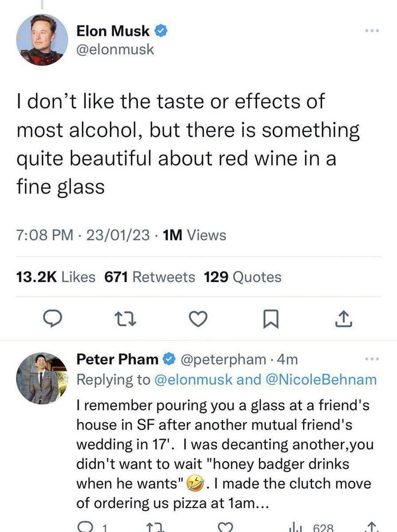Screen dimensions: 397x532
Task: View the 671 Retweets list
Action: click(149, 277)
